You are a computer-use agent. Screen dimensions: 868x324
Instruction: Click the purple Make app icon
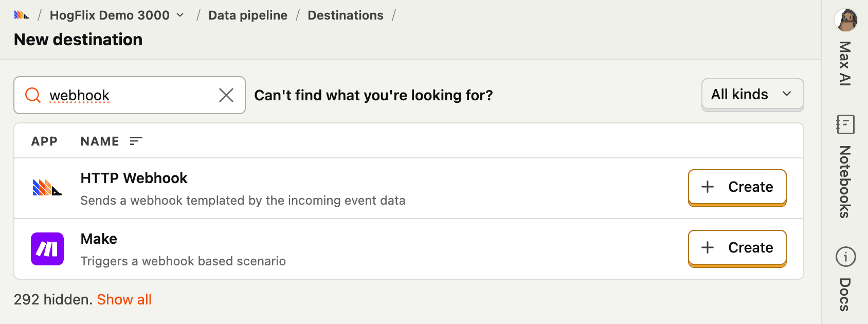point(47,249)
